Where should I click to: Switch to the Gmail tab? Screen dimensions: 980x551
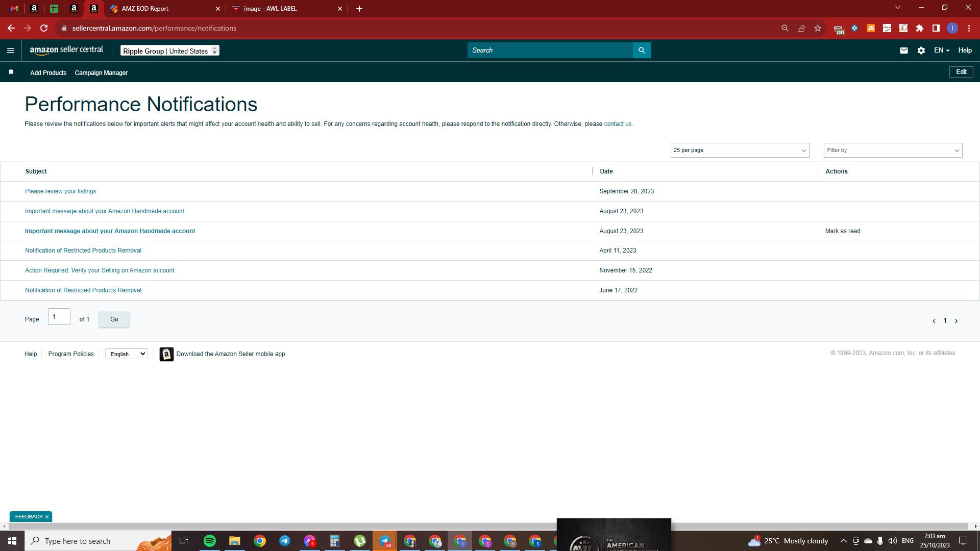14,9
